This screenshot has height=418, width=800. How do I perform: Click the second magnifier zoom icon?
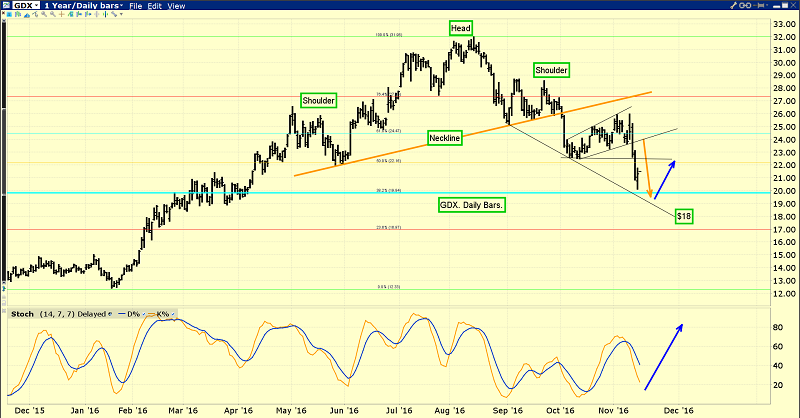(x=53, y=14)
